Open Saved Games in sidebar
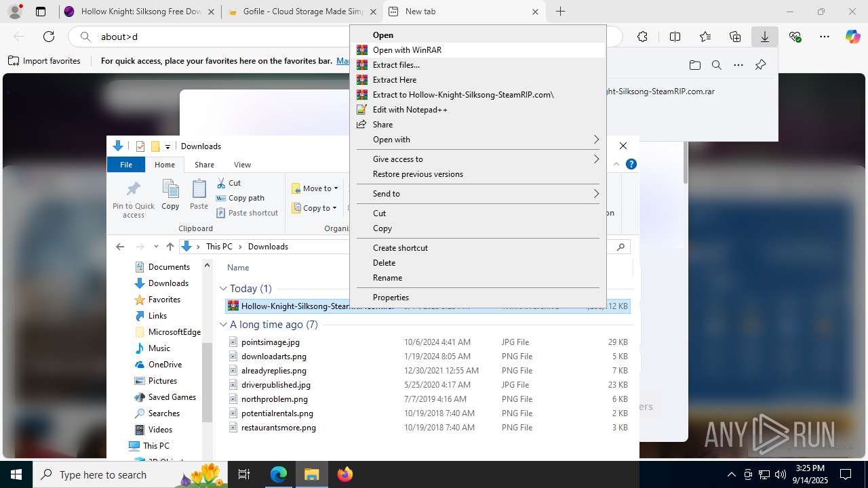The width and height of the screenshot is (868, 488). tap(172, 397)
